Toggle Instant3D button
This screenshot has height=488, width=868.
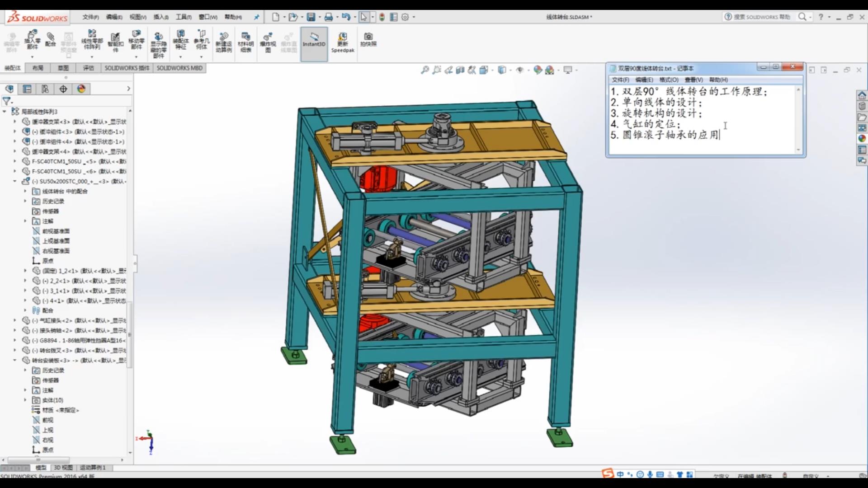coord(314,44)
